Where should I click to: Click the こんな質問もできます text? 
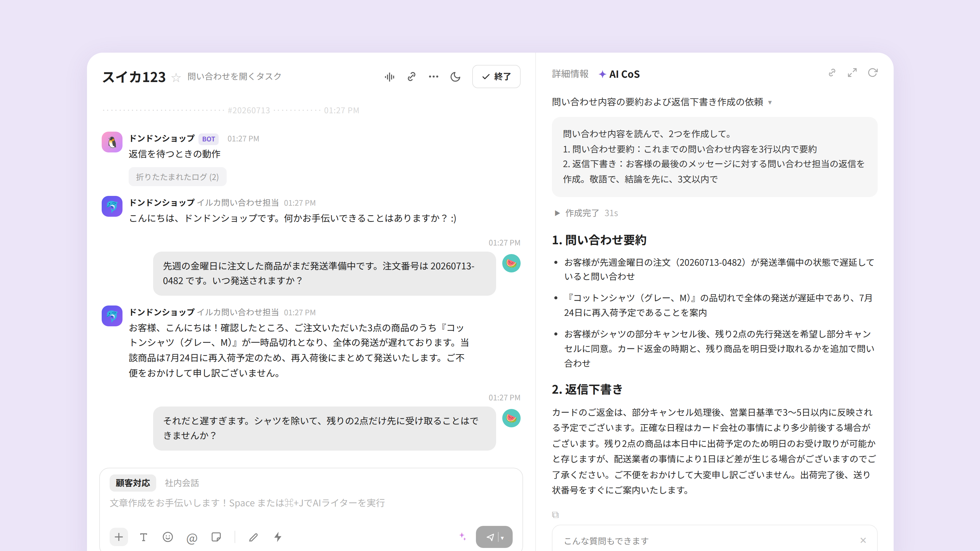606,541
